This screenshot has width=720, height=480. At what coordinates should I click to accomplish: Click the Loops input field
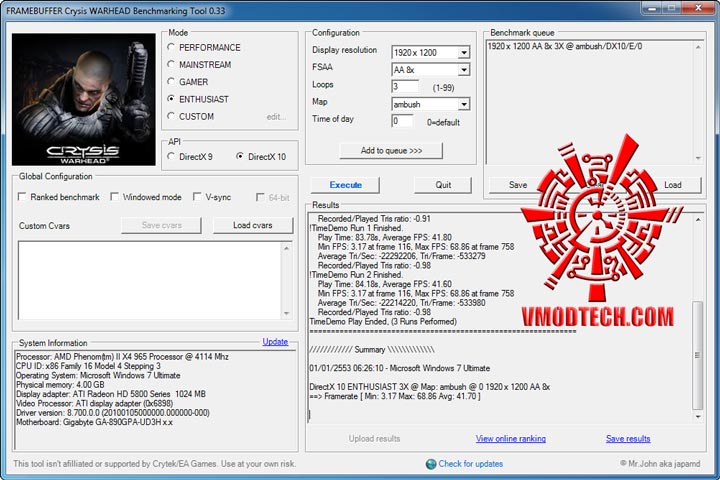(405, 86)
